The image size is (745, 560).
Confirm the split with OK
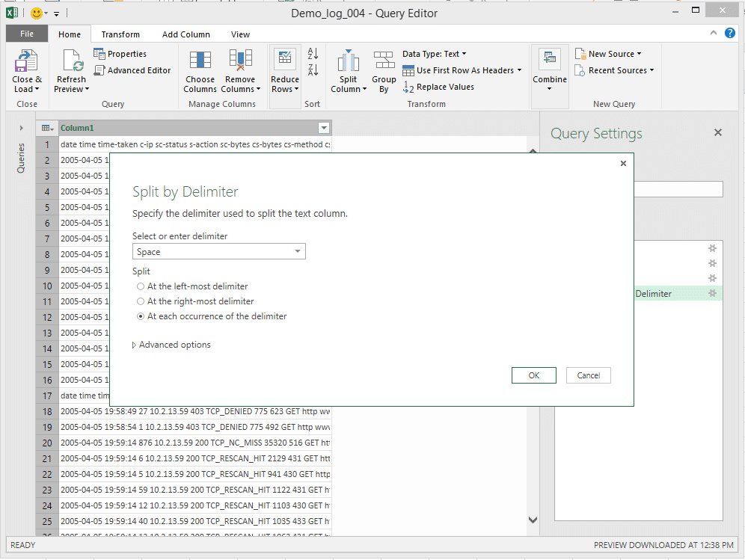[x=533, y=375]
